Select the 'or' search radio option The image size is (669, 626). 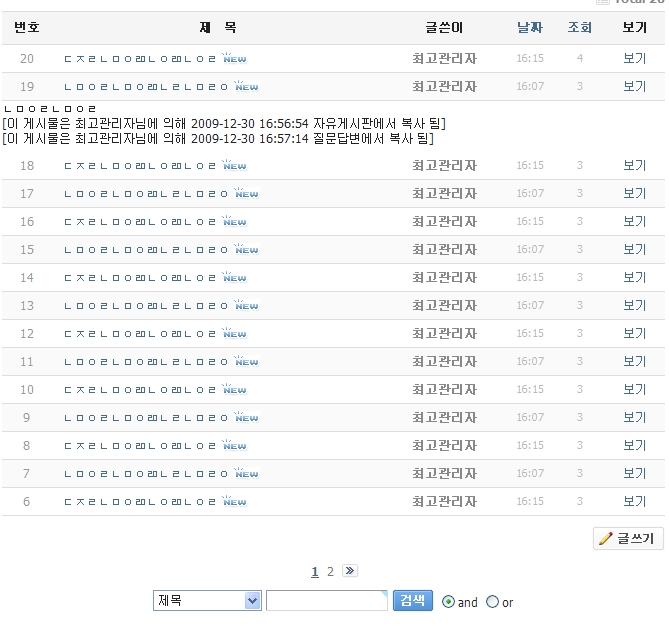[x=492, y=602]
